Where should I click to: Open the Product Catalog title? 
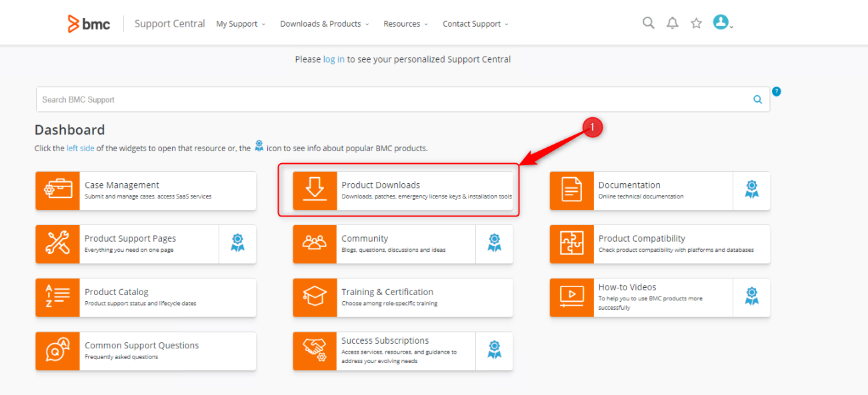[x=117, y=292]
